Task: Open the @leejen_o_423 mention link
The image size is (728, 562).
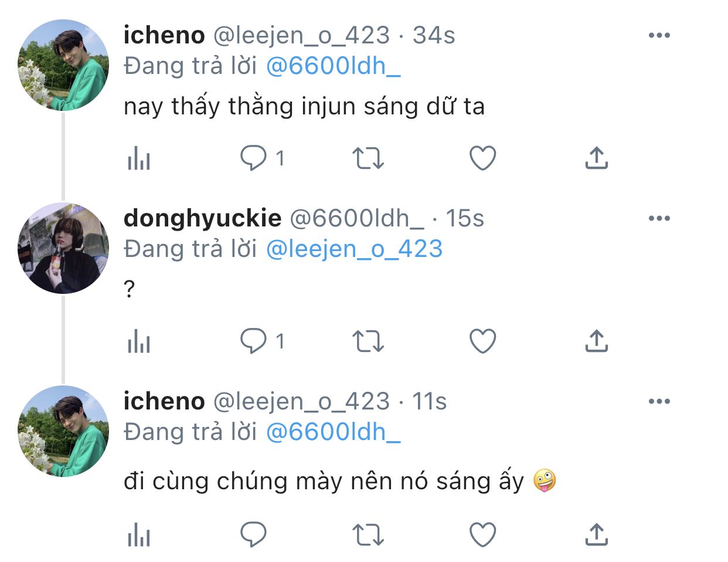Action: pos(354,249)
